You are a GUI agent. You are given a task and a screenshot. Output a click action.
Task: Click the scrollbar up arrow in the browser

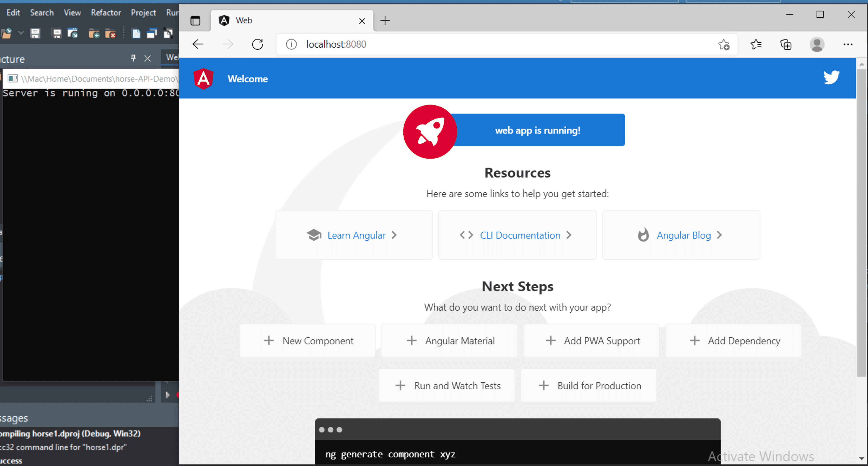[862, 64]
